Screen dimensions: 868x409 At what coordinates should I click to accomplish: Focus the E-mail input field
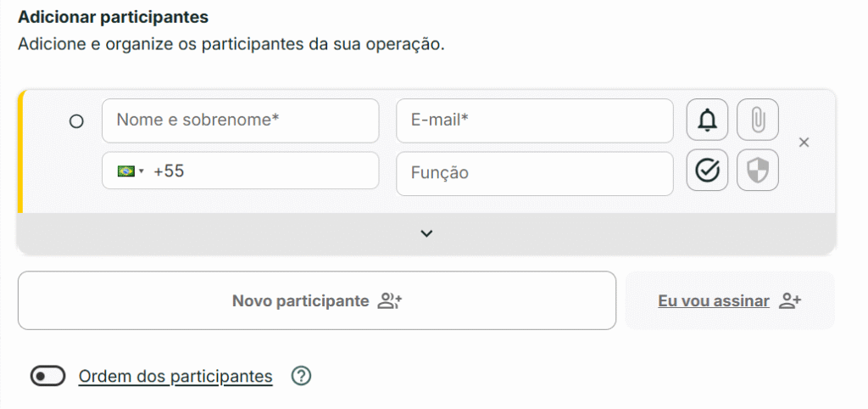click(x=534, y=120)
